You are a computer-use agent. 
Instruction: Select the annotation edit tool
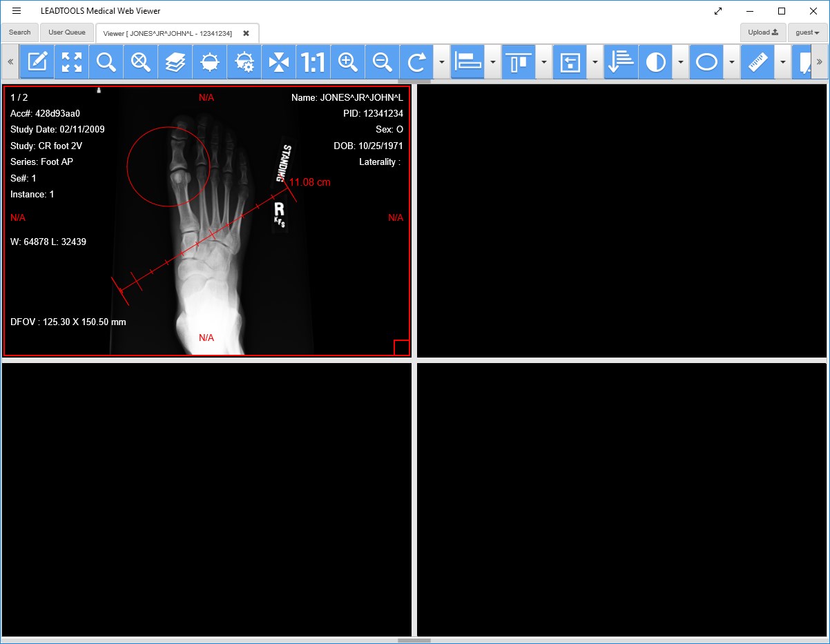click(37, 61)
